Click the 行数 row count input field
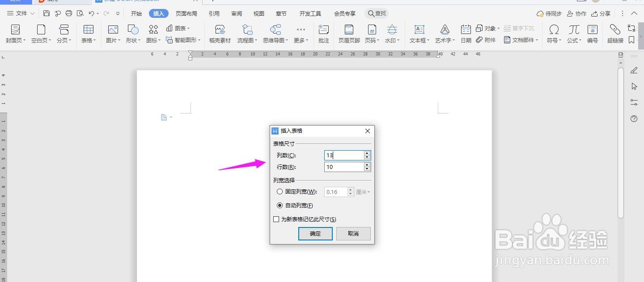This screenshot has height=282, width=644. click(x=344, y=167)
